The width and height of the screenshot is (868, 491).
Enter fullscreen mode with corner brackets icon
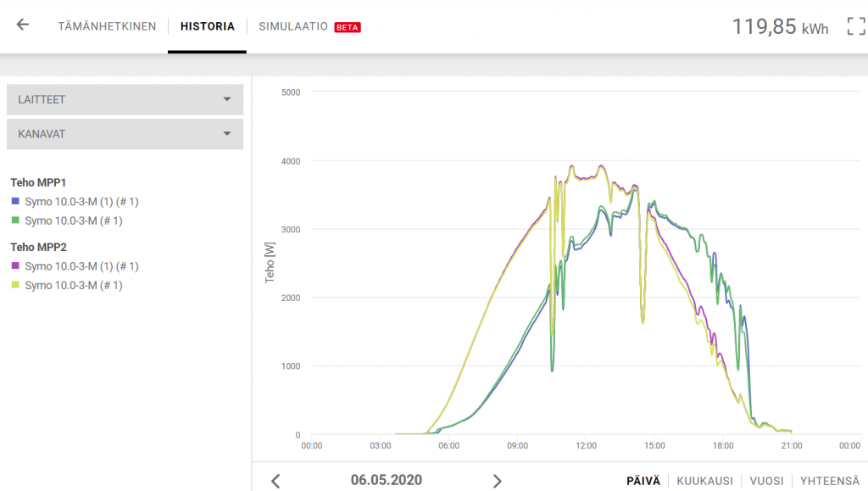point(856,26)
